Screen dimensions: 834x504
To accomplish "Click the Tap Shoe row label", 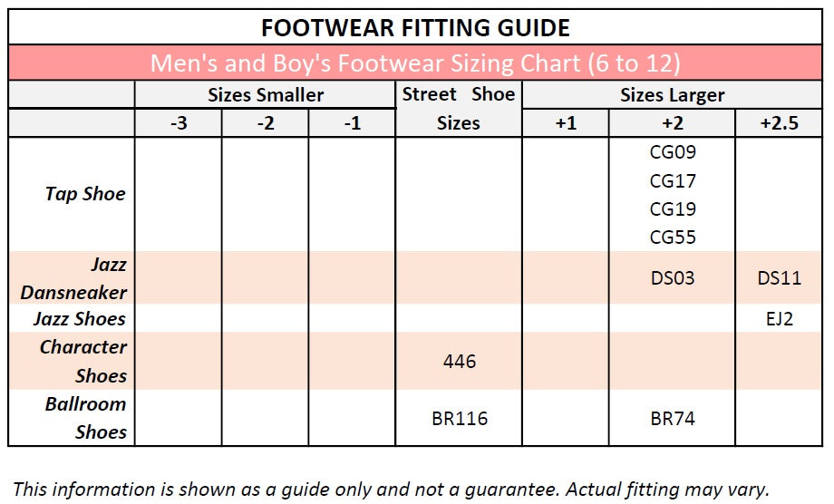I will [85, 194].
